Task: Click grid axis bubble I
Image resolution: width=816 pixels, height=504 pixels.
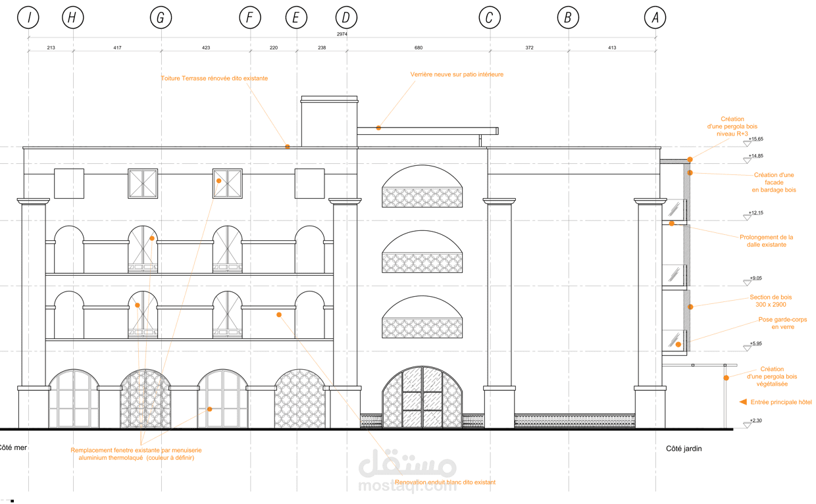Action: [x=28, y=18]
